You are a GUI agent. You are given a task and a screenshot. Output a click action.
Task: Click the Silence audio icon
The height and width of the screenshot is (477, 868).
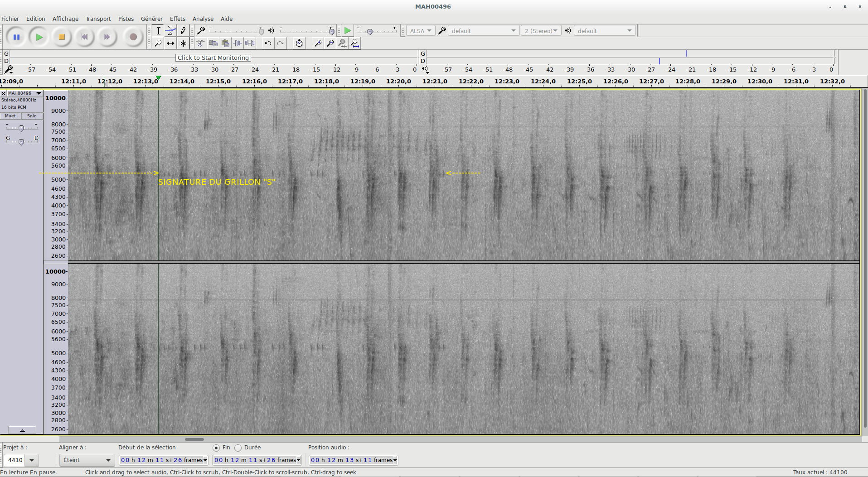(x=250, y=43)
